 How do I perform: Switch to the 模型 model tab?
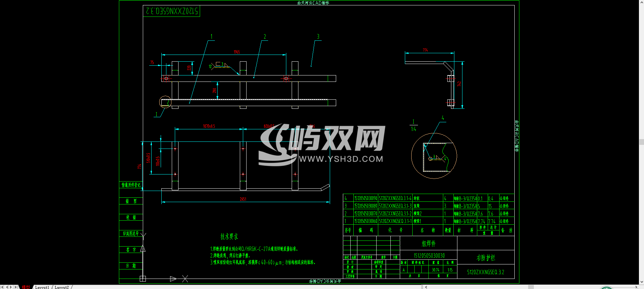tap(26, 287)
